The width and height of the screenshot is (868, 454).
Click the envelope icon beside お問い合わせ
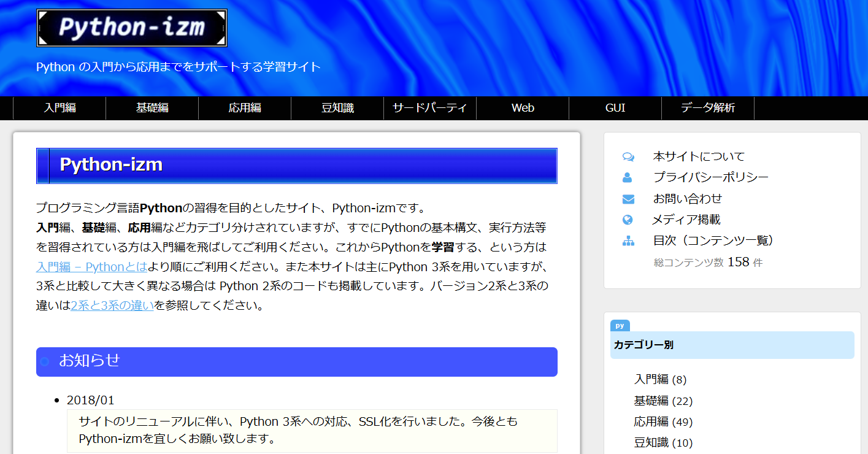point(628,199)
